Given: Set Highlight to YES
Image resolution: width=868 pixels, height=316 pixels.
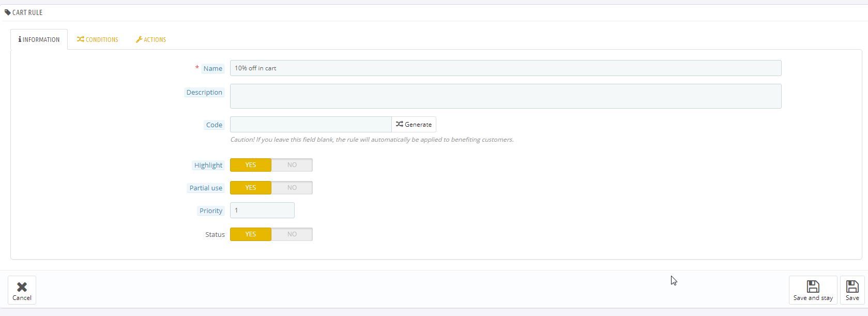Looking at the screenshot, I should click(251, 165).
